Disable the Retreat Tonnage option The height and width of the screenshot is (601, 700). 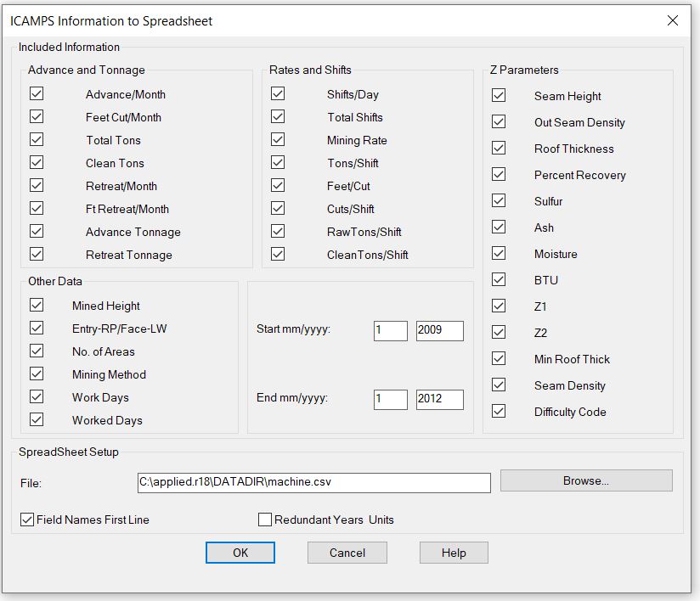pyautogui.click(x=37, y=255)
